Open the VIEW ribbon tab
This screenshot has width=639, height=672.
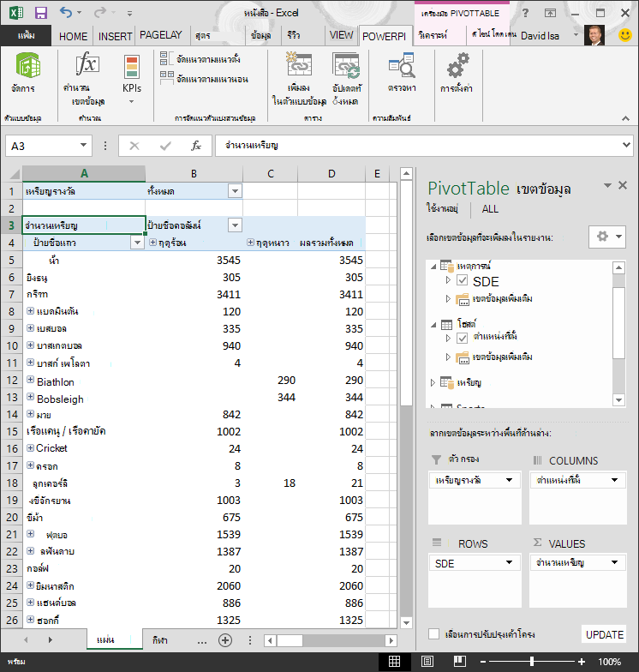click(x=341, y=35)
